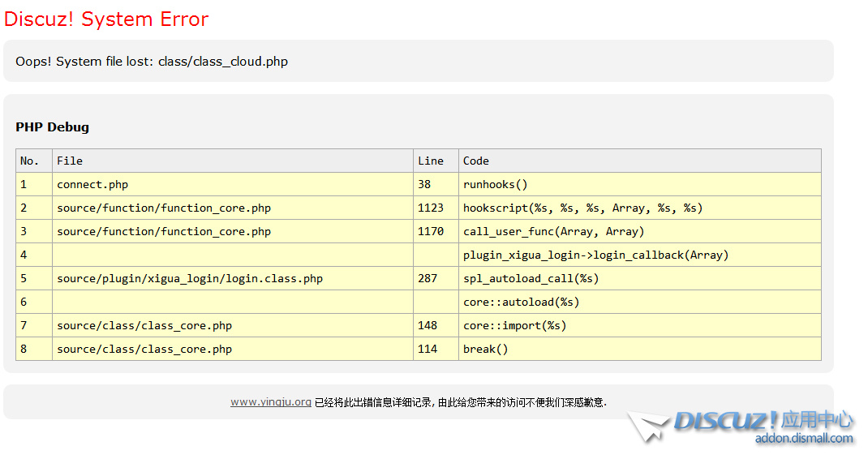Select the 'hookscript(%s, %s, %s, Array, %s, %s)' cell
Image resolution: width=868 pixels, height=459 pixels.
pyautogui.click(x=640, y=208)
